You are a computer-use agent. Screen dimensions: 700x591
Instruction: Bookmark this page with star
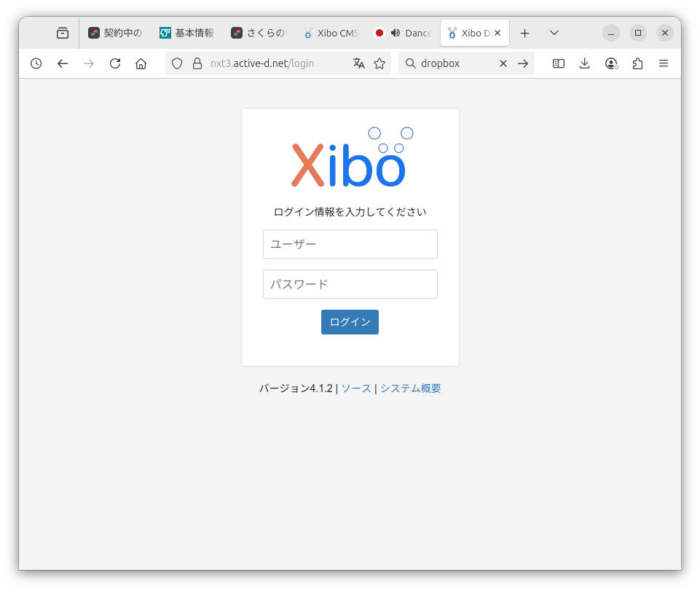[x=380, y=63]
